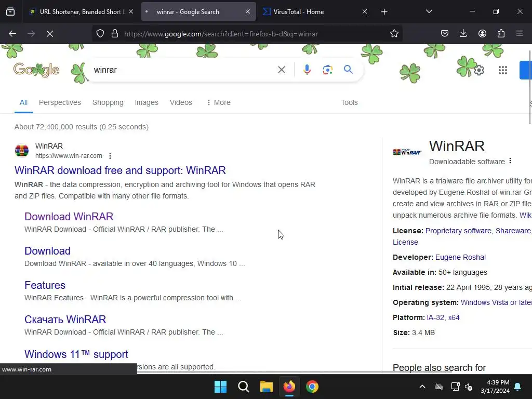Close the URL Shortener tab

131,11
